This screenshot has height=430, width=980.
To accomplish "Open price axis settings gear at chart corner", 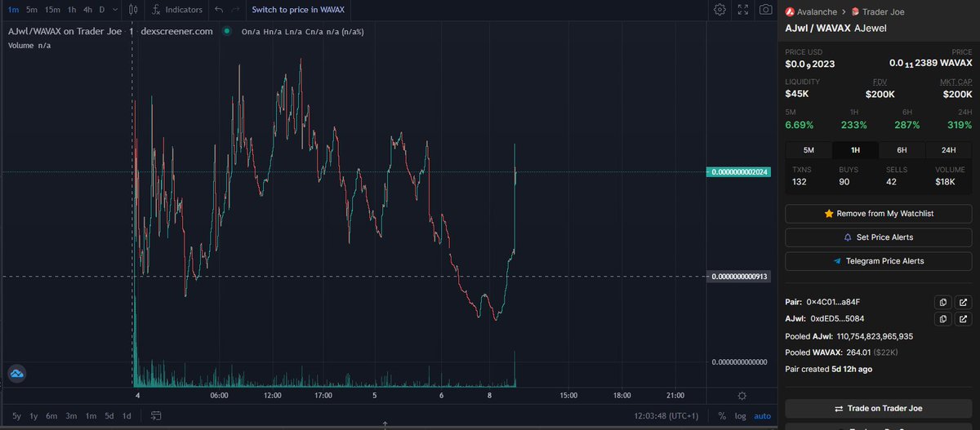I will [x=742, y=396].
